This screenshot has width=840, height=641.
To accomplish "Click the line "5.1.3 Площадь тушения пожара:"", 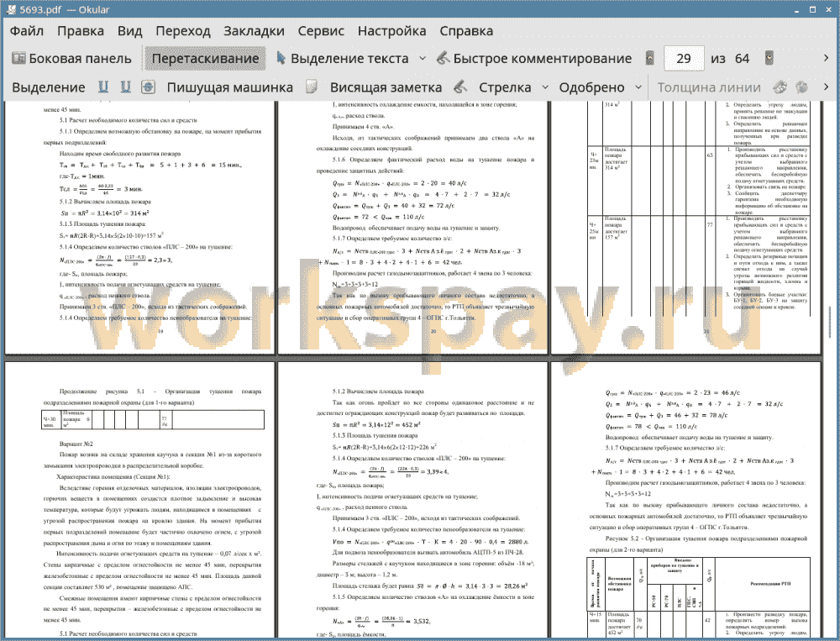I will 102,224.
